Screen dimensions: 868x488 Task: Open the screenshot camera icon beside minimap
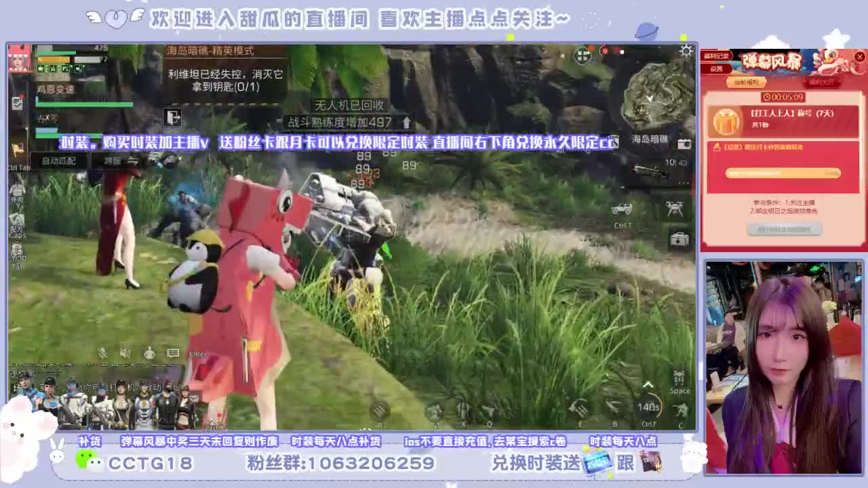click(x=684, y=144)
